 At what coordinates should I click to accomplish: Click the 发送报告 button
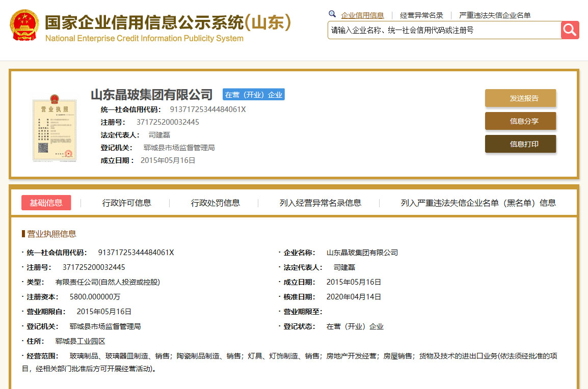[520, 98]
